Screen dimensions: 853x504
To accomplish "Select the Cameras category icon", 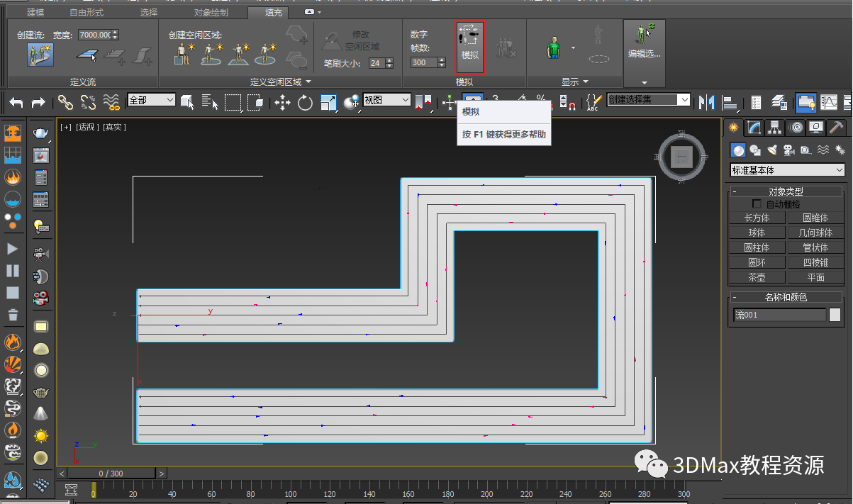I will pos(789,150).
